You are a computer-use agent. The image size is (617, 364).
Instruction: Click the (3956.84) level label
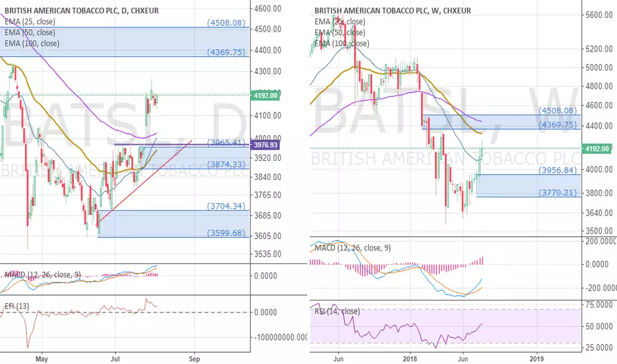tap(557, 170)
